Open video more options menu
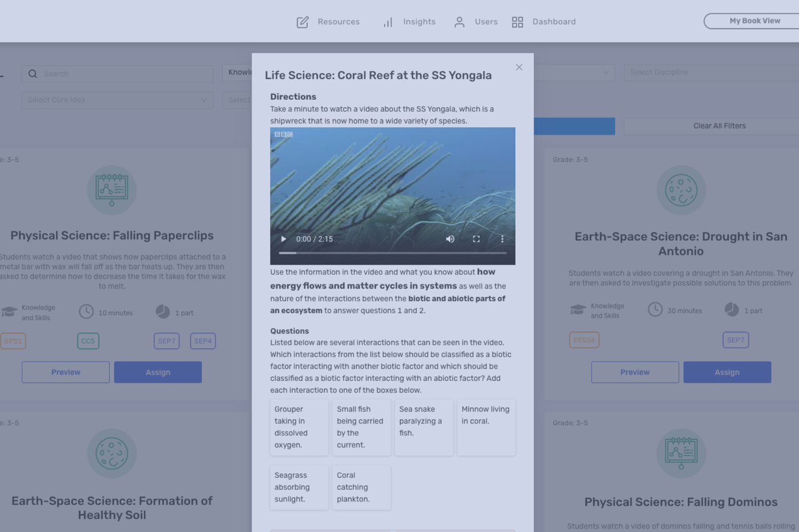The height and width of the screenshot is (532, 799). [x=502, y=239]
